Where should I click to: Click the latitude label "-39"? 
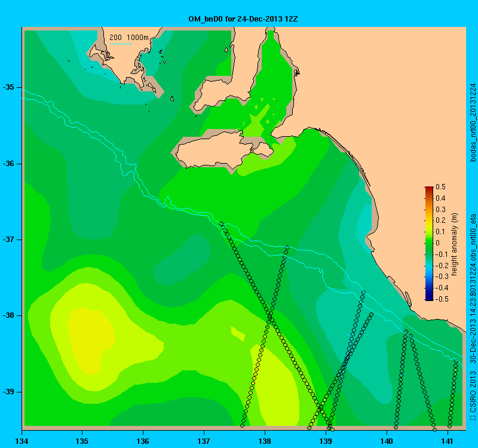click(x=8, y=392)
